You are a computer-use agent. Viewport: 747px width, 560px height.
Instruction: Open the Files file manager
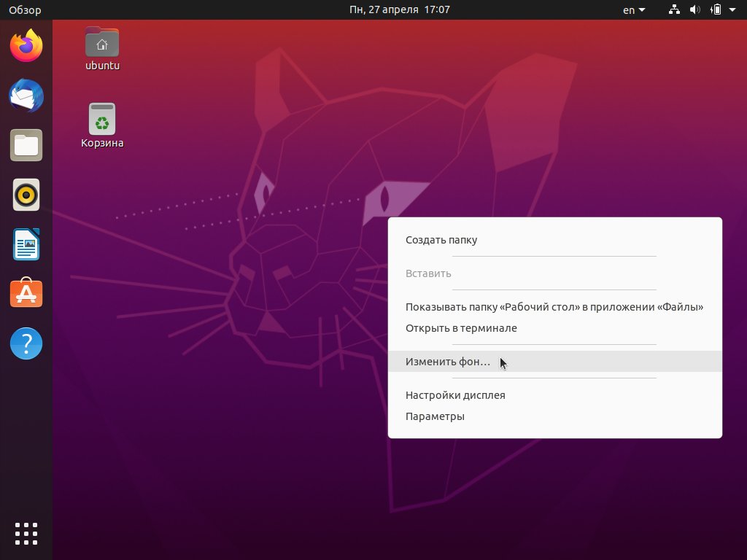coord(26,145)
